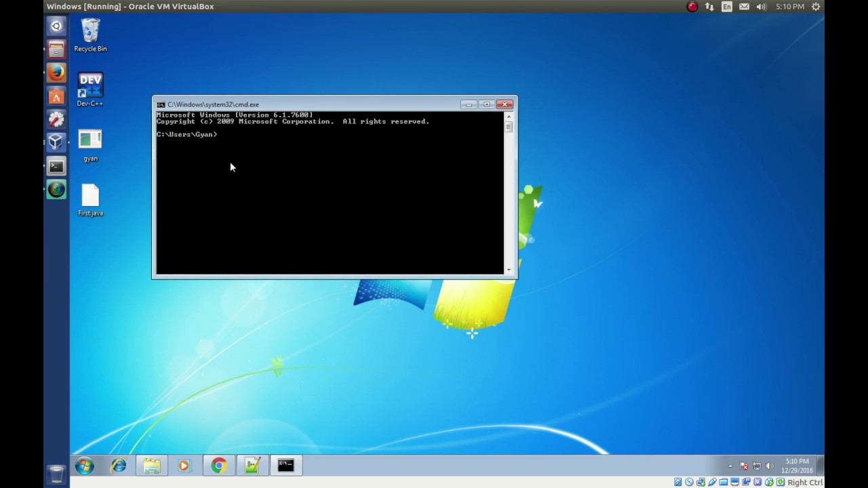The image size is (868, 488).
Task: Open the Ubuntu 5:10 PM clock menu
Action: (790, 7)
